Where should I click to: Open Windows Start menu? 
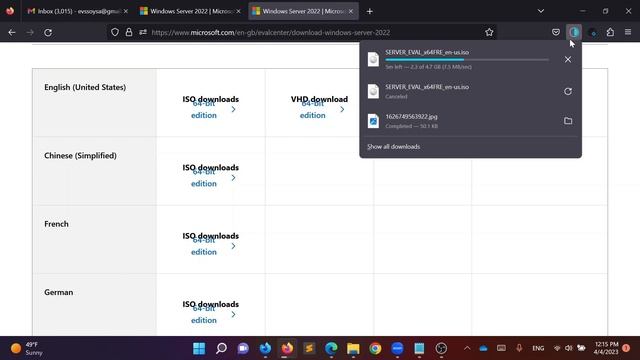(199, 349)
